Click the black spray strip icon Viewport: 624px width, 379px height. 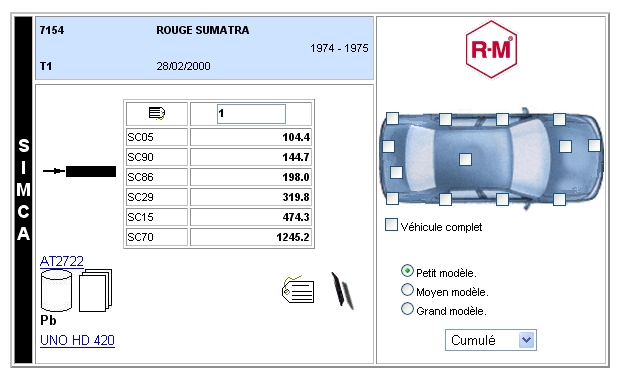[342, 291]
